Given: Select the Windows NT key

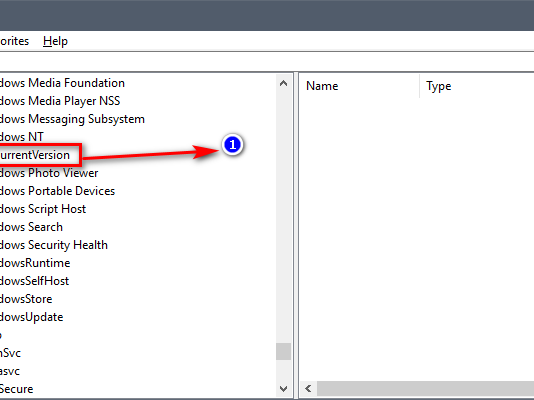Looking at the screenshot, I should (x=22, y=137).
